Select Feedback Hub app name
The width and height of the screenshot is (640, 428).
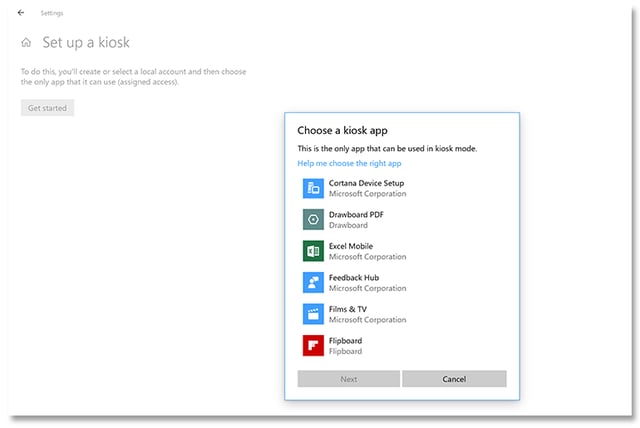tap(354, 277)
